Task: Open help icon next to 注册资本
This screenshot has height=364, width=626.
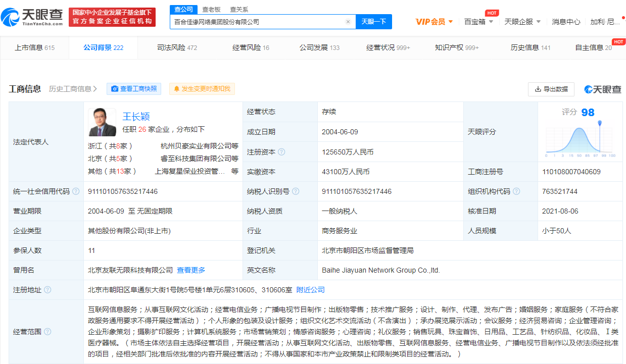Action: 281,152
